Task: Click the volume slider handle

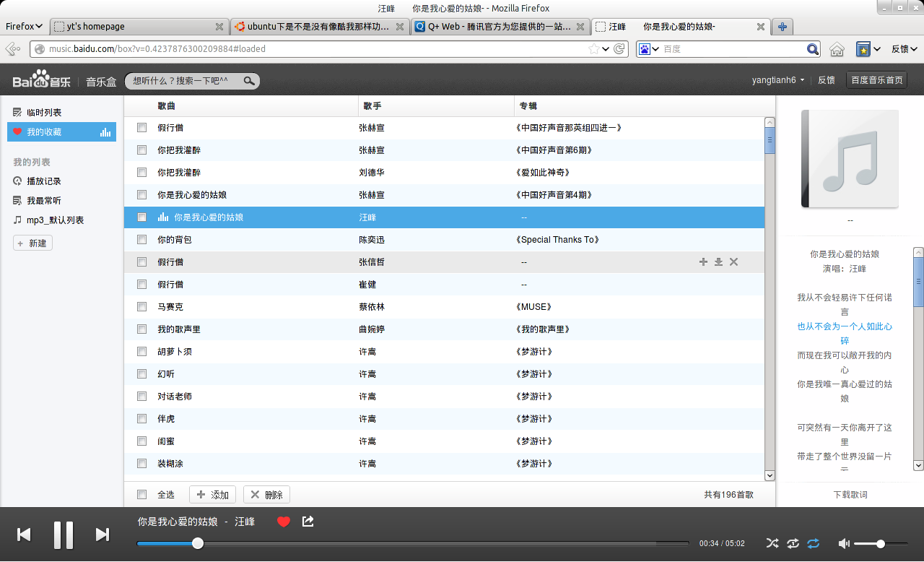Action: click(x=881, y=543)
